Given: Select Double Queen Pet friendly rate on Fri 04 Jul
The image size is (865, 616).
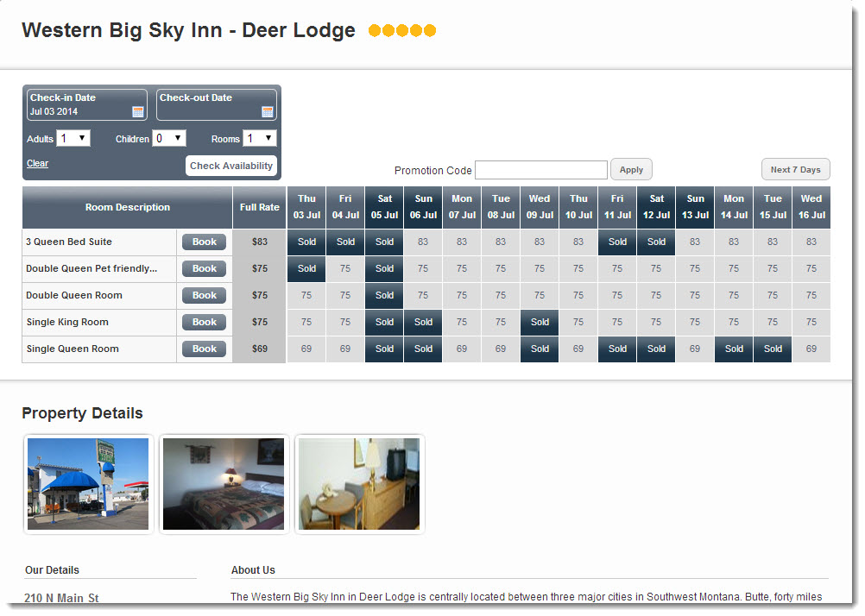Looking at the screenshot, I should [345, 268].
